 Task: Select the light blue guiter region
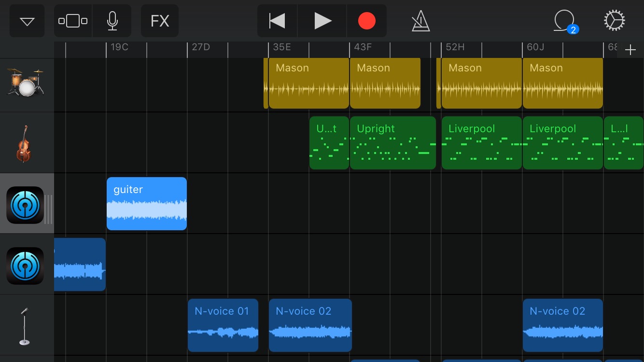pos(146,204)
